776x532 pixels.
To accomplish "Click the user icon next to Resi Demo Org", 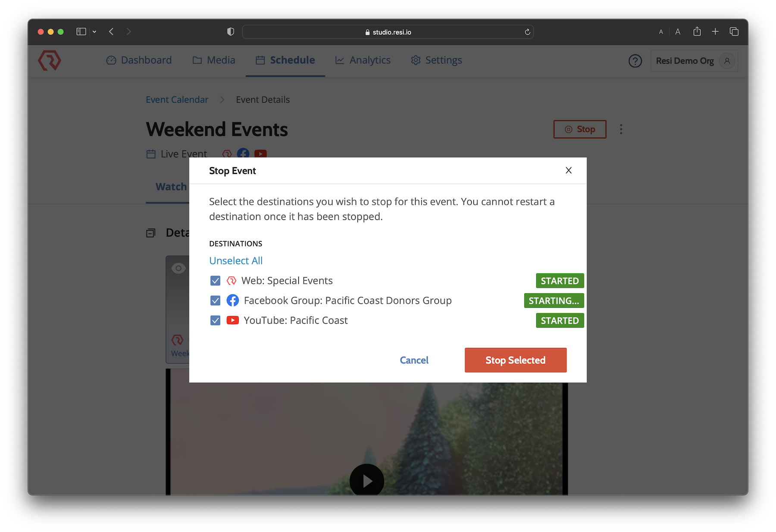I will (x=726, y=61).
